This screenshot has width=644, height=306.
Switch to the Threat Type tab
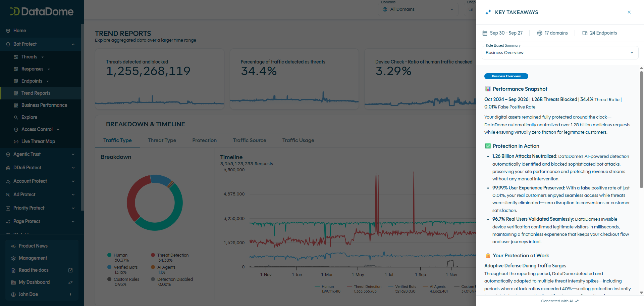pyautogui.click(x=162, y=140)
